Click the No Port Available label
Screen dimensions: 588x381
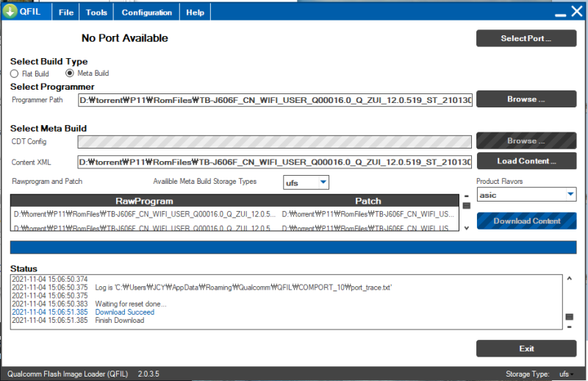[x=125, y=38]
